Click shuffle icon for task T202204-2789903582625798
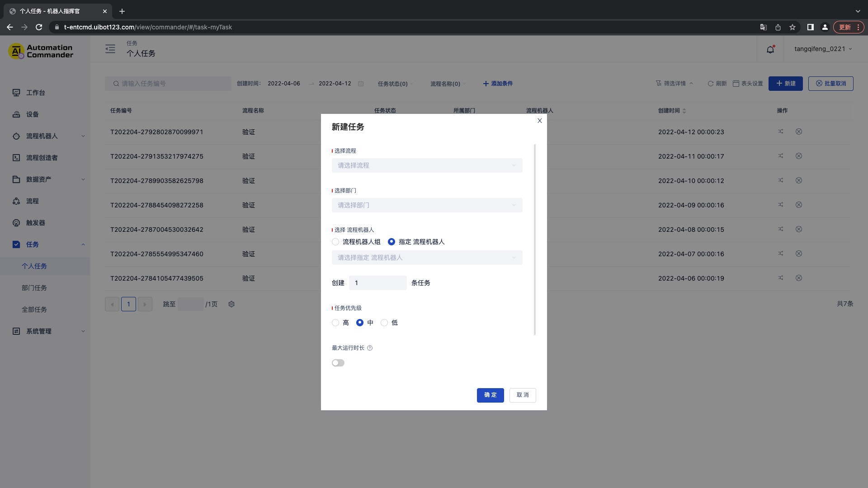The height and width of the screenshot is (488, 868). (781, 180)
